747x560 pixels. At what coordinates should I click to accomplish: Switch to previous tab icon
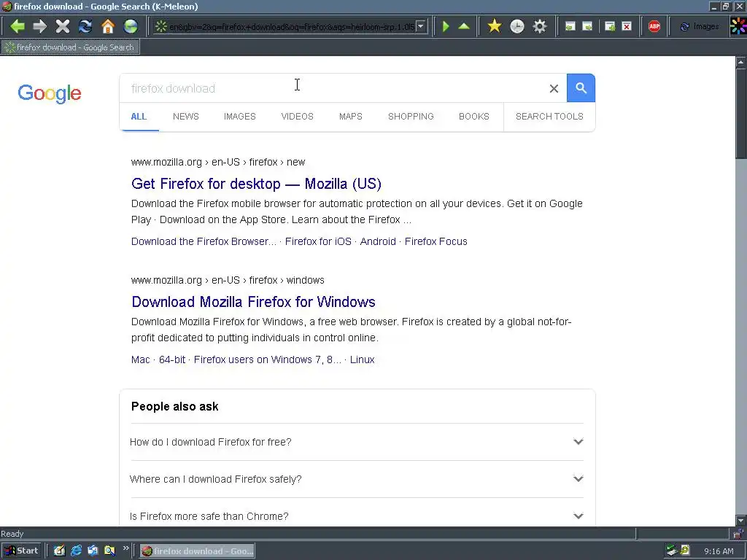click(570, 26)
